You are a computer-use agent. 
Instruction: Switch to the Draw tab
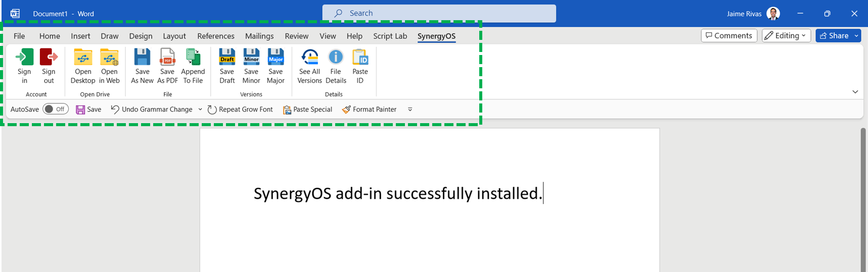pos(110,36)
